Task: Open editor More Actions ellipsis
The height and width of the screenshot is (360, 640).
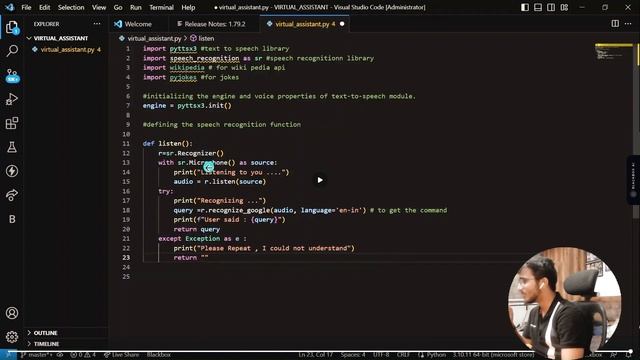Action: pyautogui.click(x=628, y=24)
